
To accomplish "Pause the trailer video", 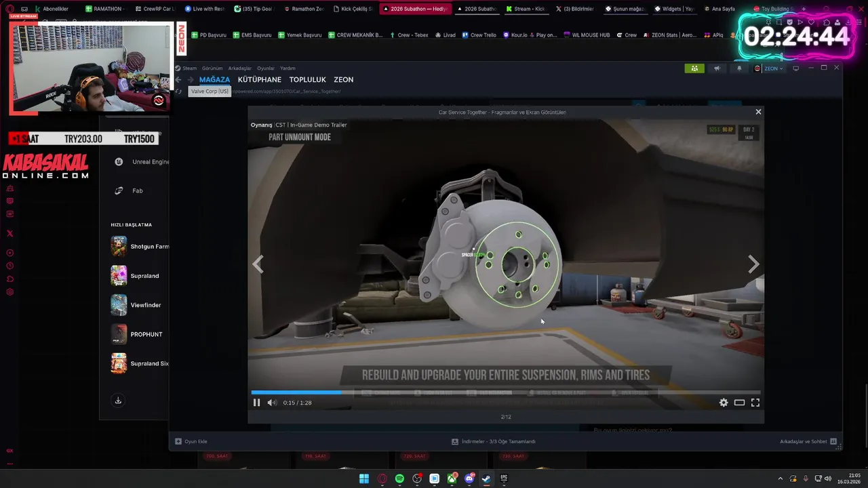I will pos(256,403).
